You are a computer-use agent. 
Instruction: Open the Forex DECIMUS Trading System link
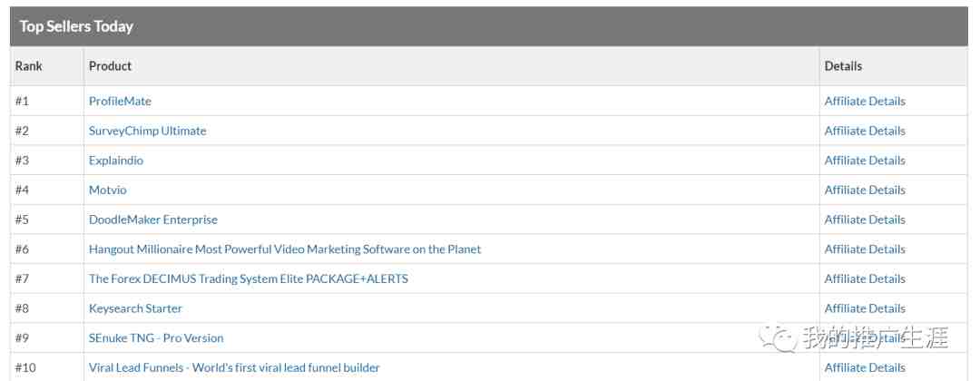[249, 278]
